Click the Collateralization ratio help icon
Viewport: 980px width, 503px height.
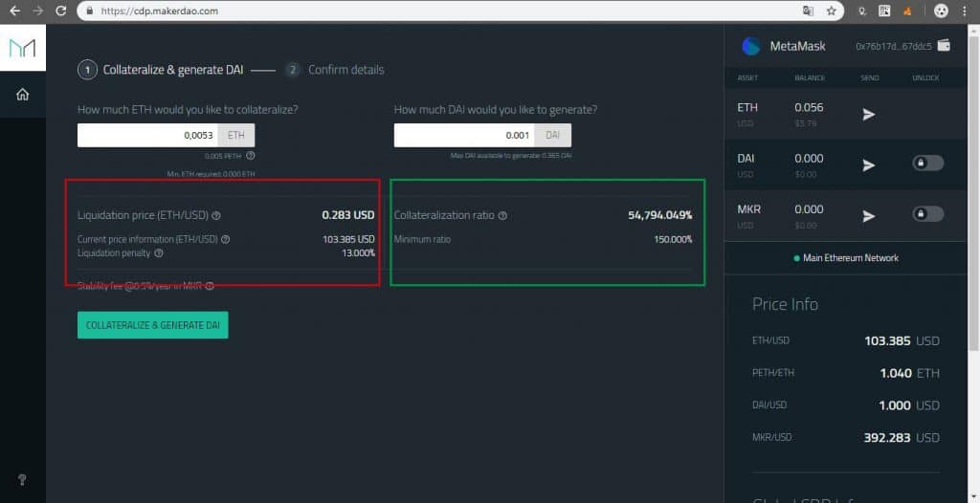(502, 215)
